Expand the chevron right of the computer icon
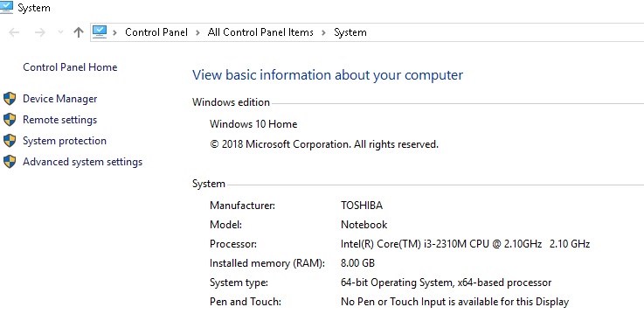 115,32
